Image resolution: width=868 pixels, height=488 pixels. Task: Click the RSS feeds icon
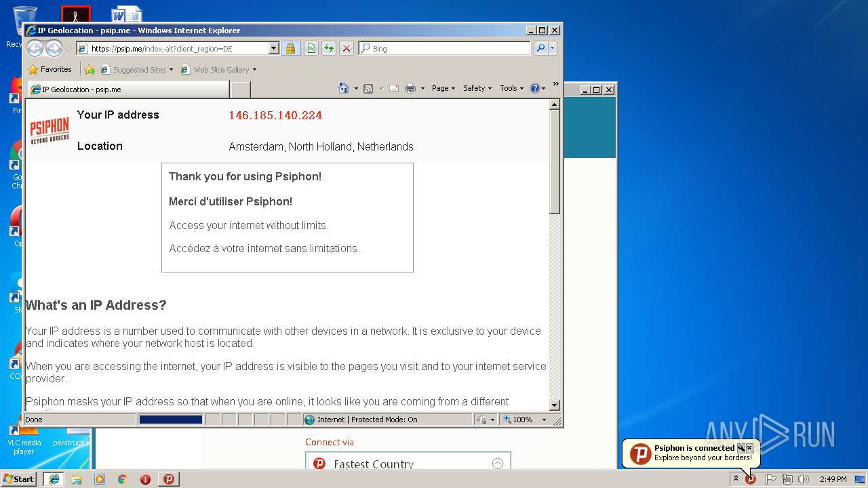[x=368, y=88]
